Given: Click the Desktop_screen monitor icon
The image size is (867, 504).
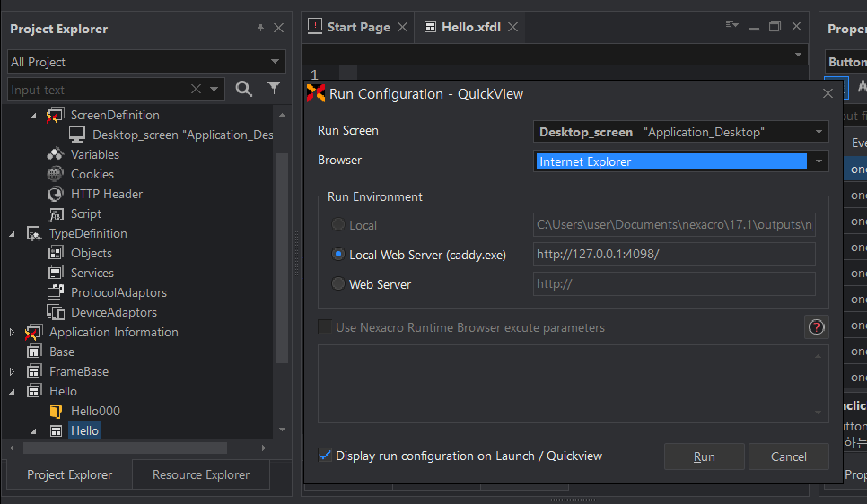Looking at the screenshot, I should pos(77,135).
